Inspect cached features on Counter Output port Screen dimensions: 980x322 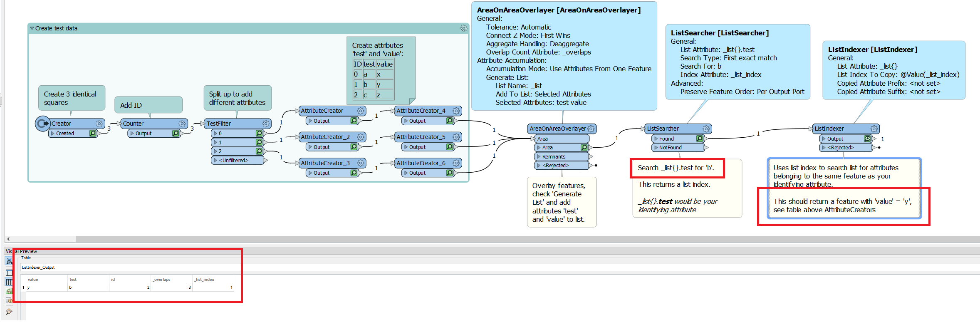pos(176,133)
